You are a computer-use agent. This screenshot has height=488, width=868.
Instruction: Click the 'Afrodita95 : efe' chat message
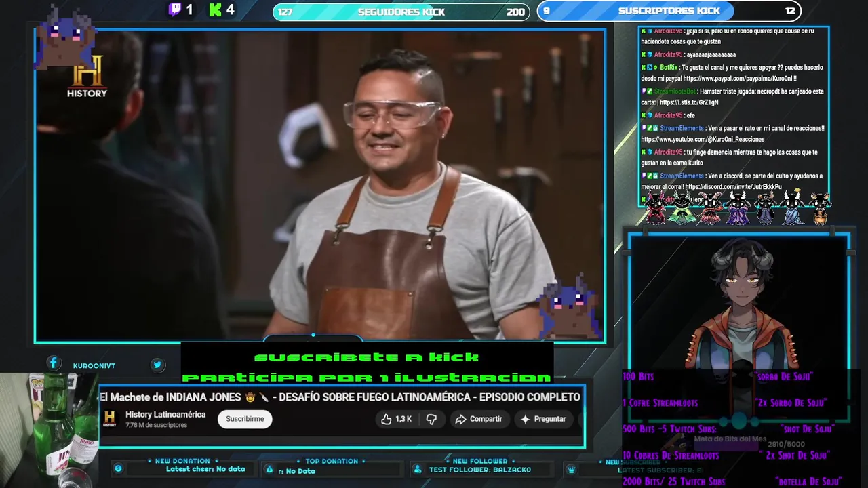click(x=668, y=115)
